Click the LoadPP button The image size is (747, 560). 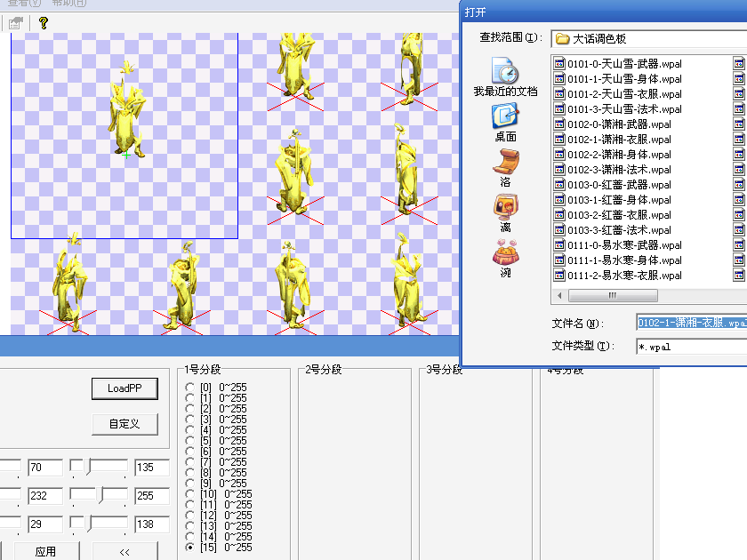click(x=124, y=388)
